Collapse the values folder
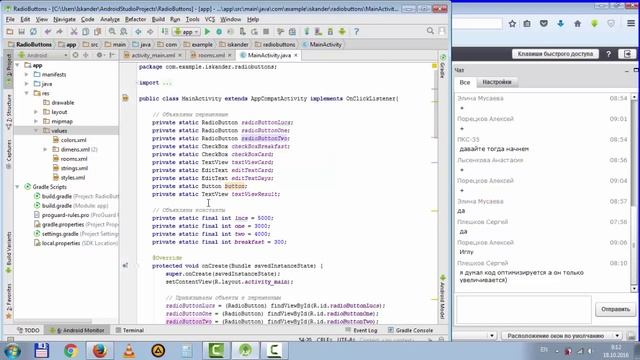This screenshot has width=640, height=360. (36, 131)
